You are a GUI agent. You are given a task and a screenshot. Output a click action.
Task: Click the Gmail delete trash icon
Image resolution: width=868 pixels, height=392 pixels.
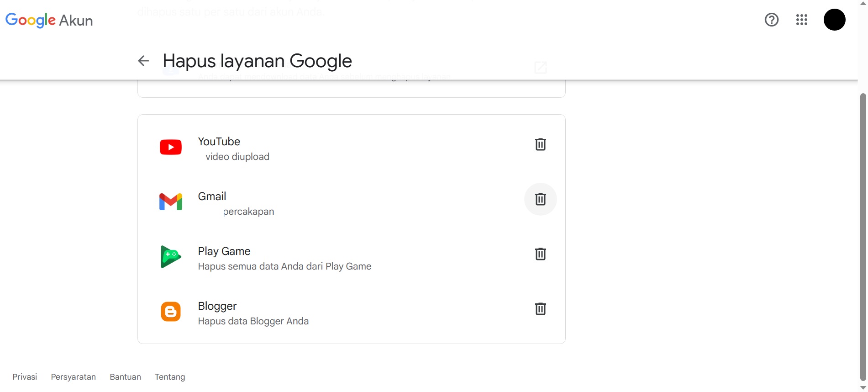point(540,199)
